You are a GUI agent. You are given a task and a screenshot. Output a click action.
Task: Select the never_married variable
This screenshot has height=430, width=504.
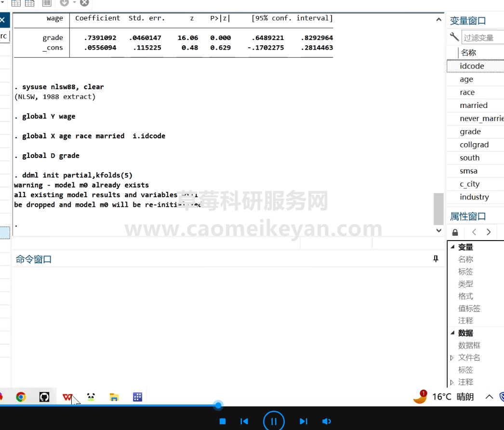tap(476, 119)
